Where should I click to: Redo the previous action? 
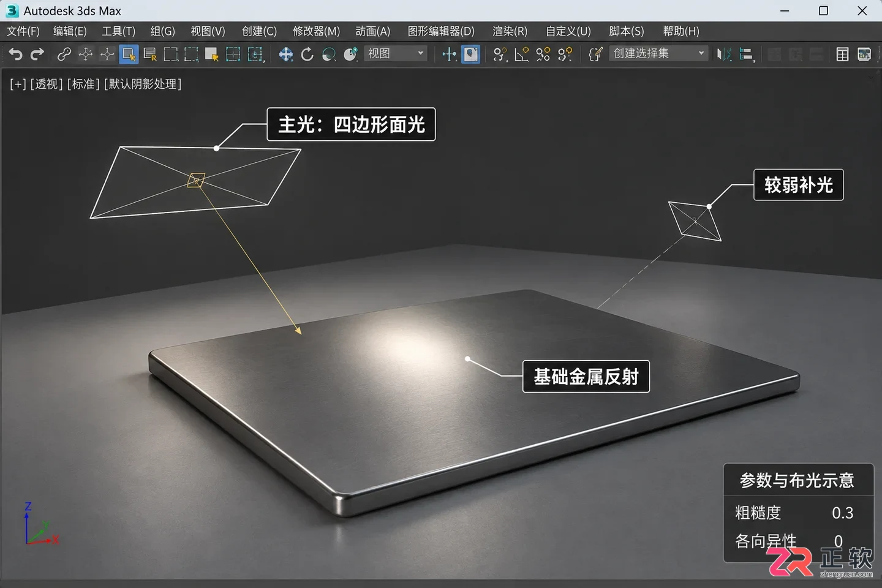coord(37,55)
